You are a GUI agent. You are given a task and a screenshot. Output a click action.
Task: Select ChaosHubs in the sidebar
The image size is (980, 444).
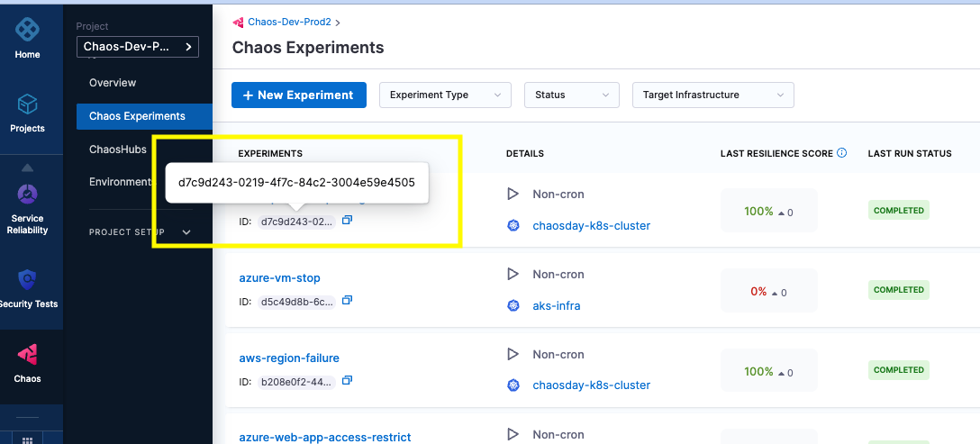coord(118,150)
